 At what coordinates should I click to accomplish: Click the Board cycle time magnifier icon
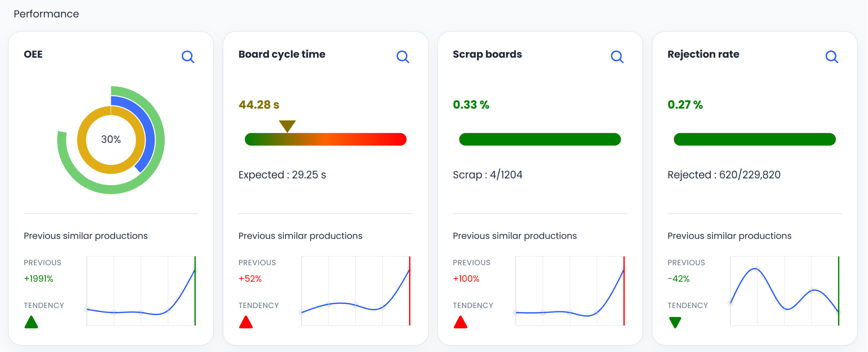pos(402,57)
